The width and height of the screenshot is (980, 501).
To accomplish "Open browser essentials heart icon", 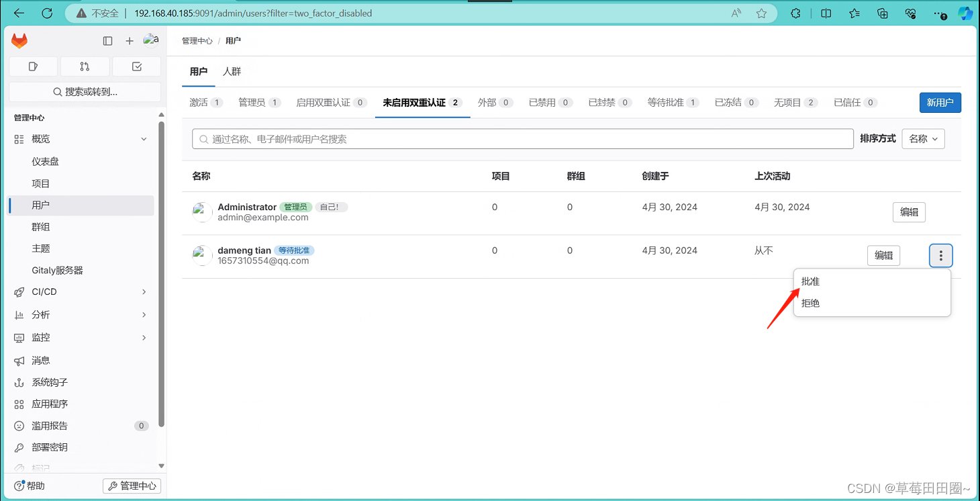I will [911, 13].
